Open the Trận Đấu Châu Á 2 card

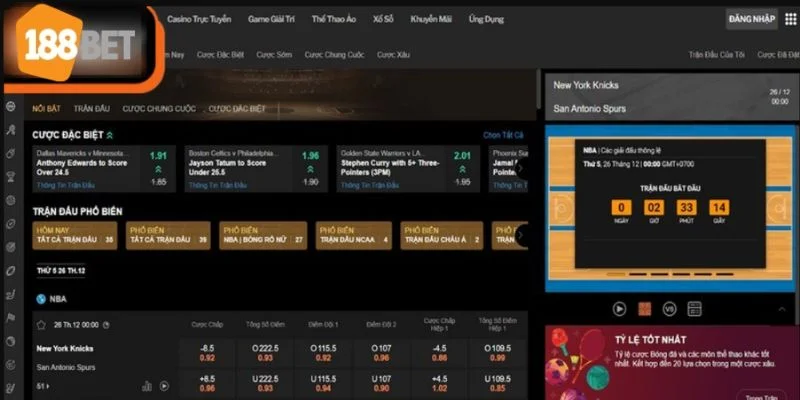click(442, 235)
